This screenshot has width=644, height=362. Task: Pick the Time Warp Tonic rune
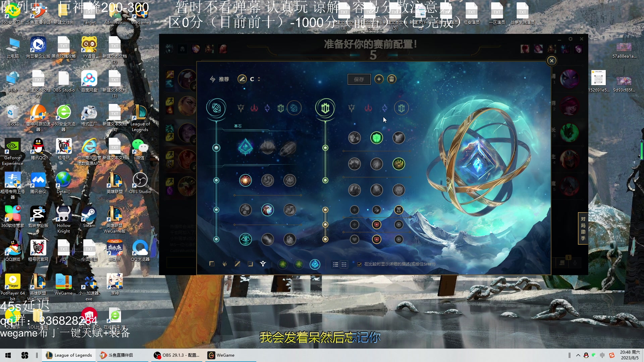(289, 239)
